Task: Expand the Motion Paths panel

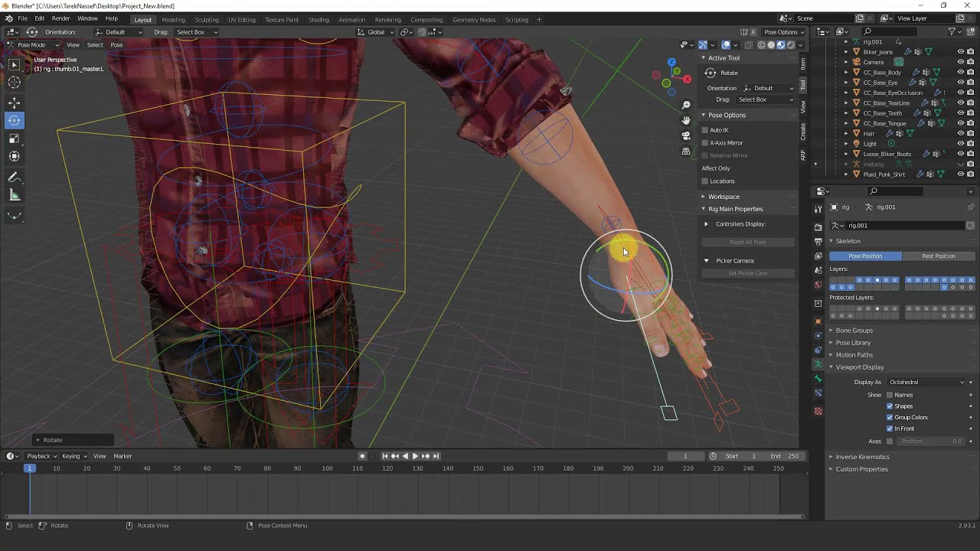Action: [854, 355]
